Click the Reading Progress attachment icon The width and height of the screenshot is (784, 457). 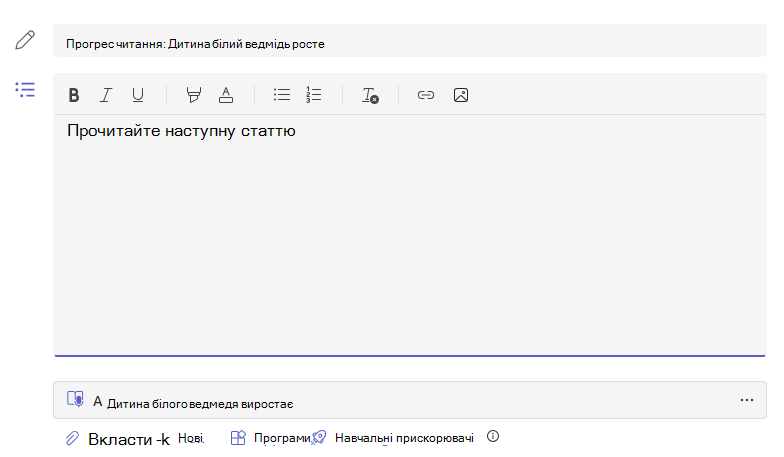coord(75,399)
